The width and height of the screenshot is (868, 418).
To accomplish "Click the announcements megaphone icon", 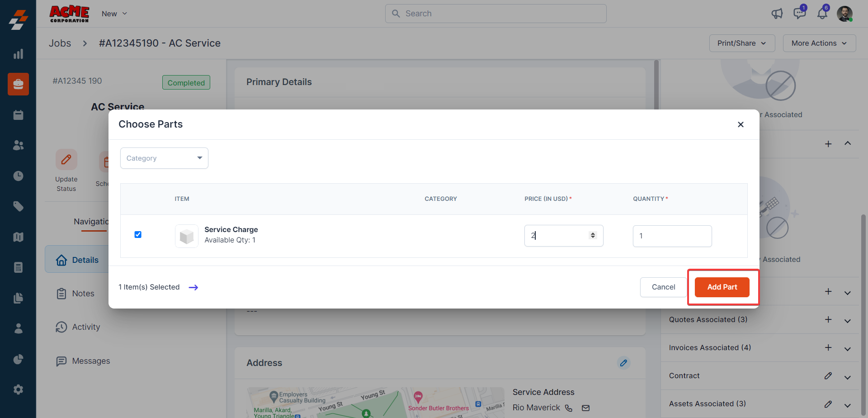I will pos(777,14).
